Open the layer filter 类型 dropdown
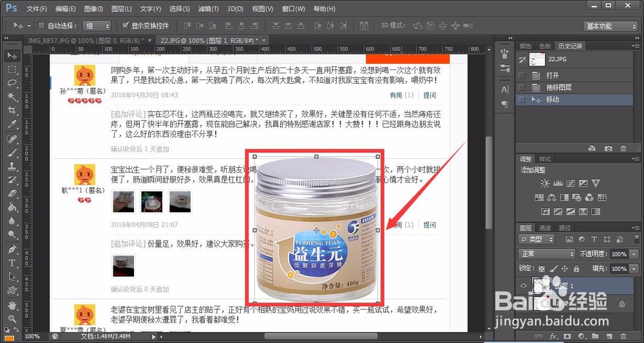 pyautogui.click(x=536, y=239)
